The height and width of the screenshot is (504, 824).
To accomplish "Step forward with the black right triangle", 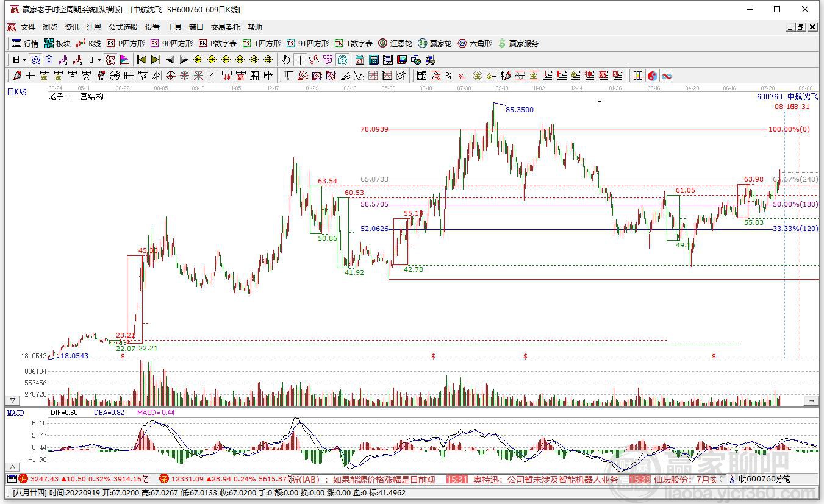I will (184, 60).
